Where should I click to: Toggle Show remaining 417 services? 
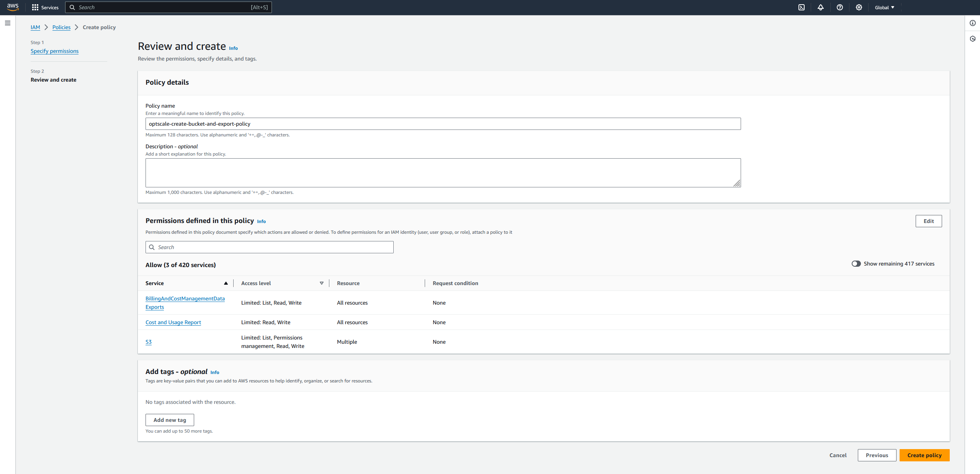(856, 264)
